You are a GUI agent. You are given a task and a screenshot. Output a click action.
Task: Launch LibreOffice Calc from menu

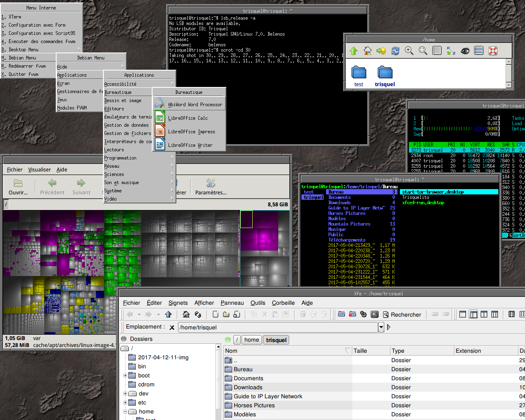click(x=189, y=118)
